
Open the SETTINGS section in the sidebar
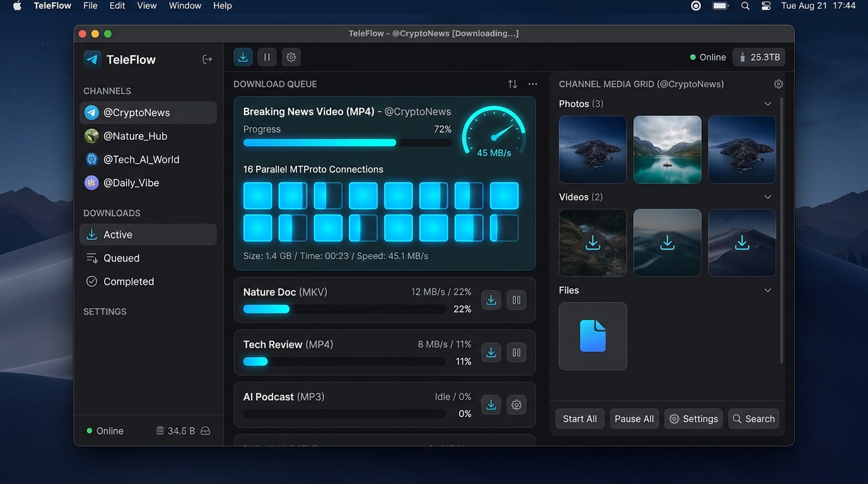[x=105, y=311]
